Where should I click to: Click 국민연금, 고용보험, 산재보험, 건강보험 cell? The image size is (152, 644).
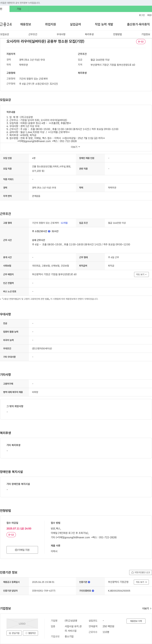[51, 266]
